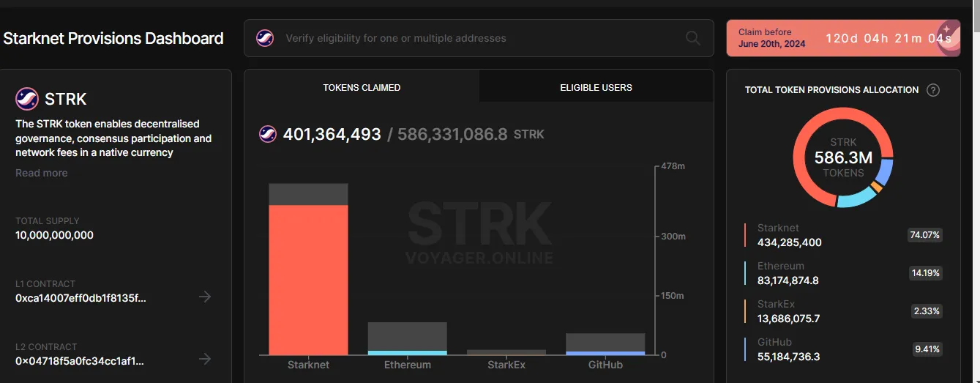This screenshot has width=980, height=383.
Task: Click the Ethereum bar in chart
Action: (407, 338)
